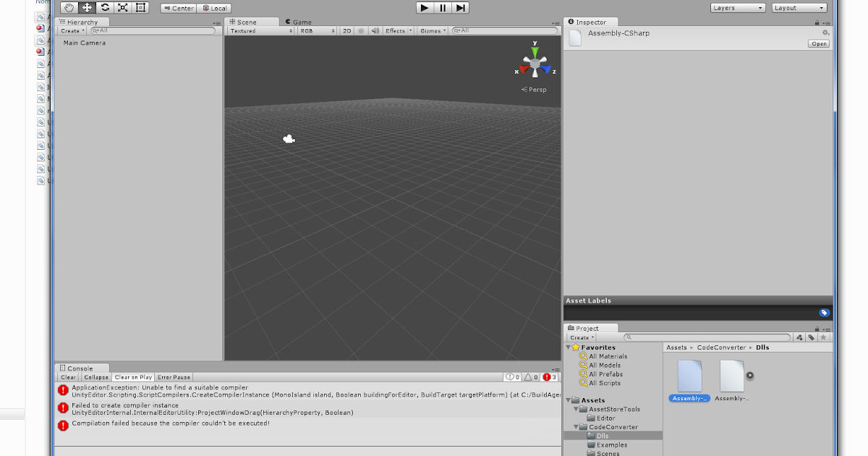Select the Rect transform tool
Viewport: 868px width, 456px height.
[140, 7]
